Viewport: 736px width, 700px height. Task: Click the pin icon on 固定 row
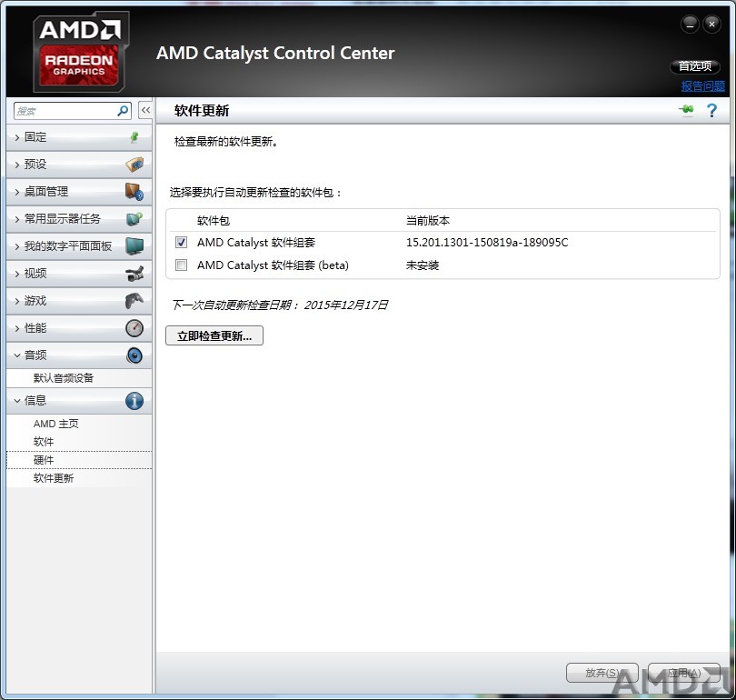click(134, 137)
